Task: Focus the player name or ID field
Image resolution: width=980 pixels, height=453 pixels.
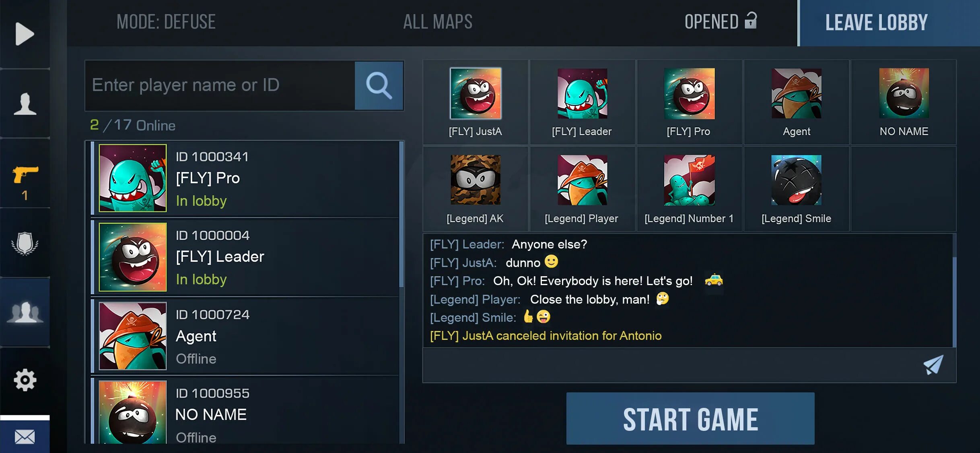Action: (220, 85)
